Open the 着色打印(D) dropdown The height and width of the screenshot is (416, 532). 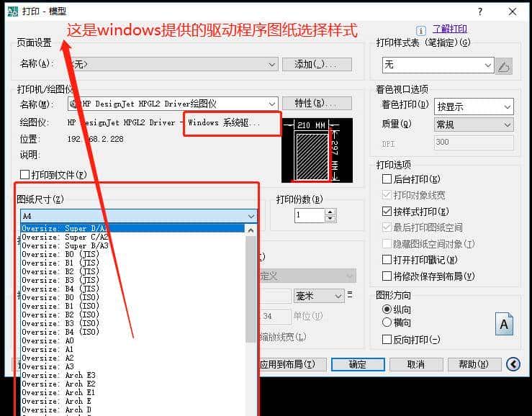click(474, 107)
